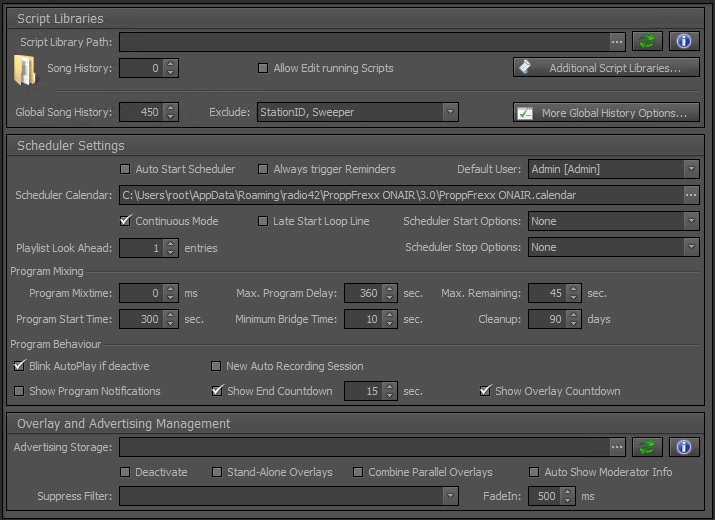Browse for Scheduler Calendar file with ellipsis
715x520 pixels.
691,195
